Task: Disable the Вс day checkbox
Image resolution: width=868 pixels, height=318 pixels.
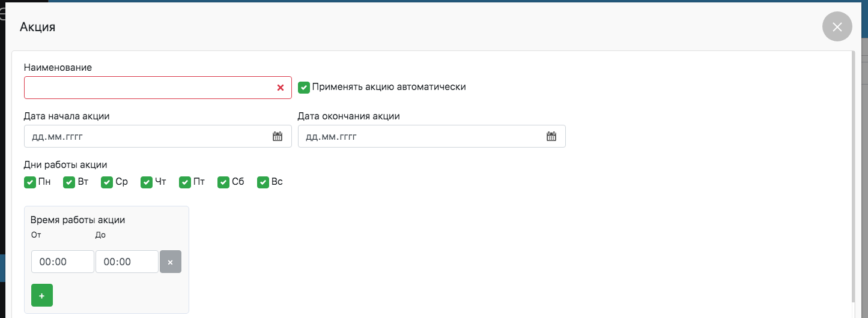Action: pos(263,182)
